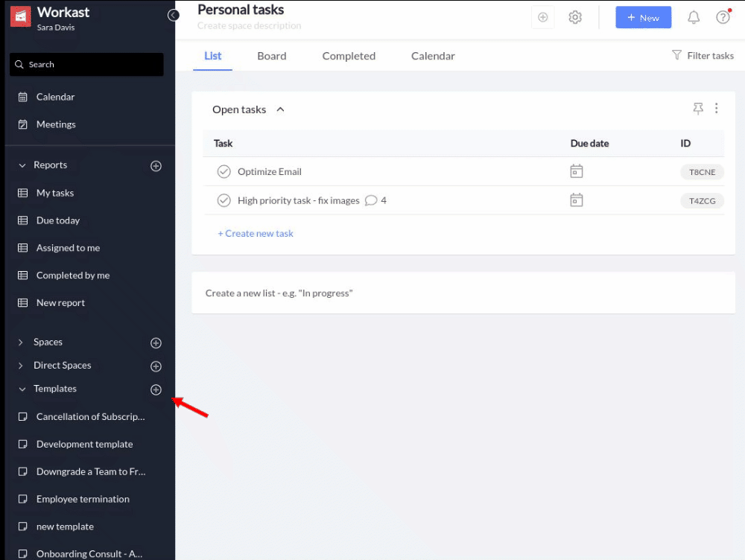This screenshot has height=560, width=745.
Task: Switch to the Completed tab
Action: [x=349, y=56]
